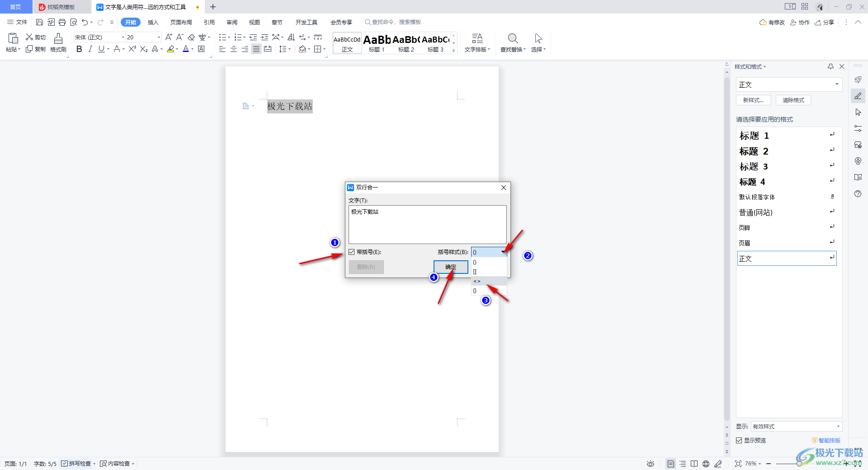Screen dimensions: 868x470
Task: Select the <> bracket style option
Action: pos(489,281)
